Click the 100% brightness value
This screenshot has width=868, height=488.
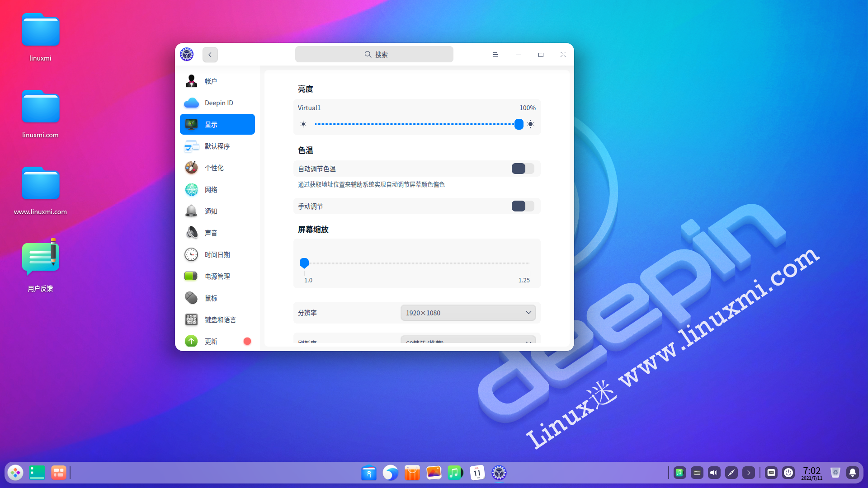527,108
